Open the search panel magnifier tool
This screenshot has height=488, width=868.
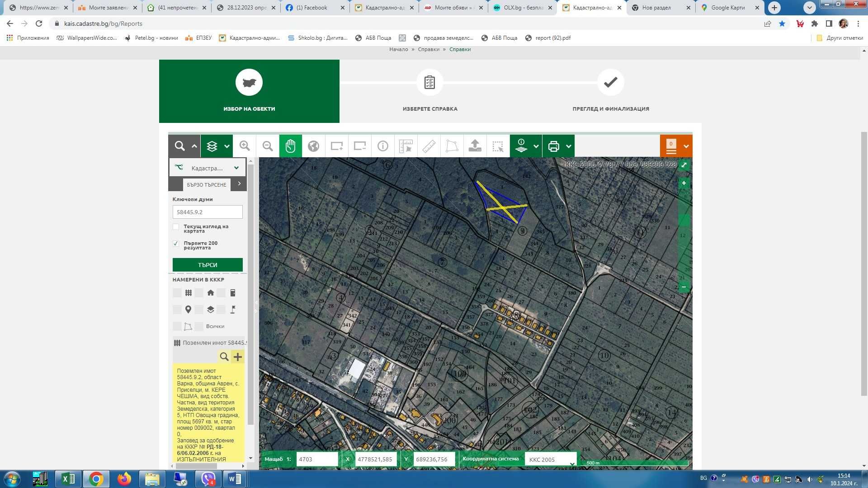[179, 146]
